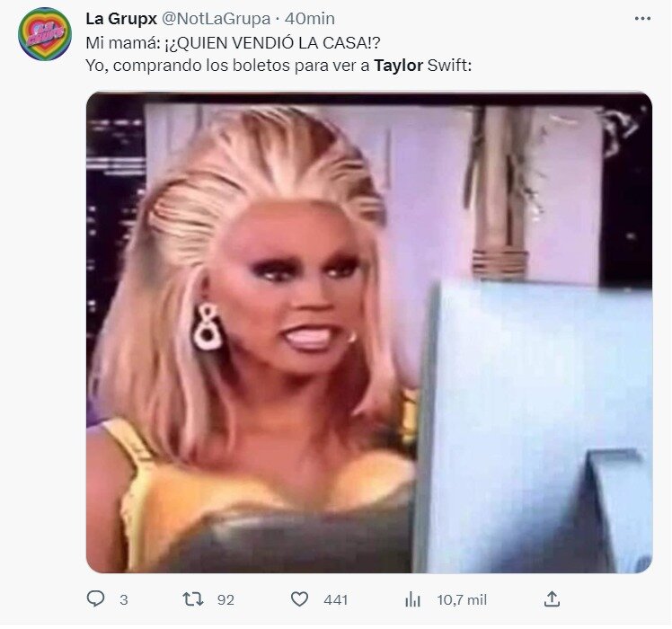
Task: Click the 10,7 mil views count
Action: pyautogui.click(x=462, y=600)
